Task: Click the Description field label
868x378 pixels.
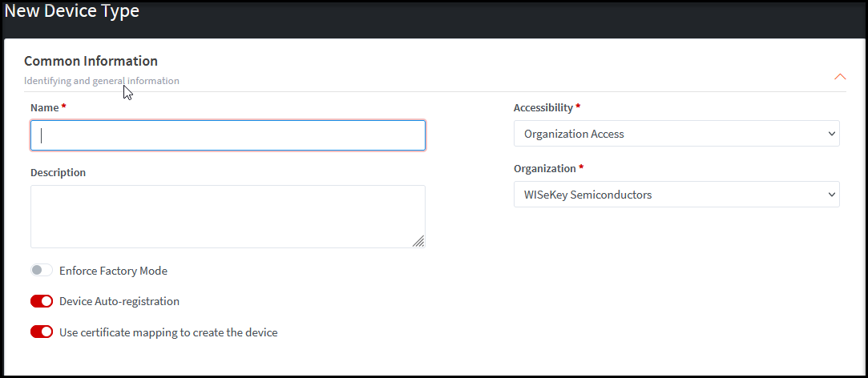Action: pyautogui.click(x=58, y=172)
